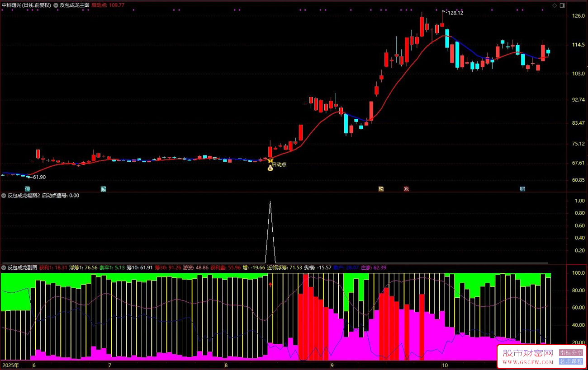Click the money bag icon below the butterfly
Viewport: 588px width, 370px height.
pyautogui.click(x=270, y=168)
